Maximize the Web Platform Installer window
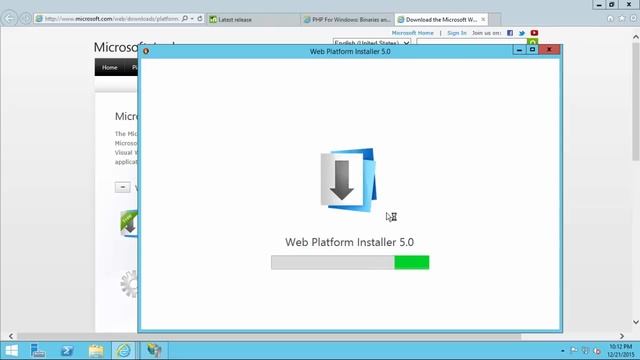The width and height of the screenshot is (640, 360). tap(532, 50)
